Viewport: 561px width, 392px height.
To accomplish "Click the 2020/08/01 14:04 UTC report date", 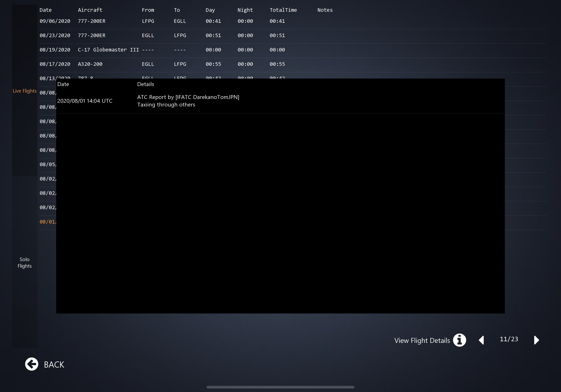I will tap(85, 101).
